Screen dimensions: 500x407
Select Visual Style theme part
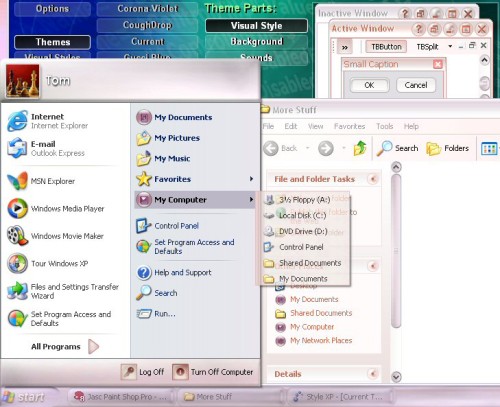click(x=256, y=26)
